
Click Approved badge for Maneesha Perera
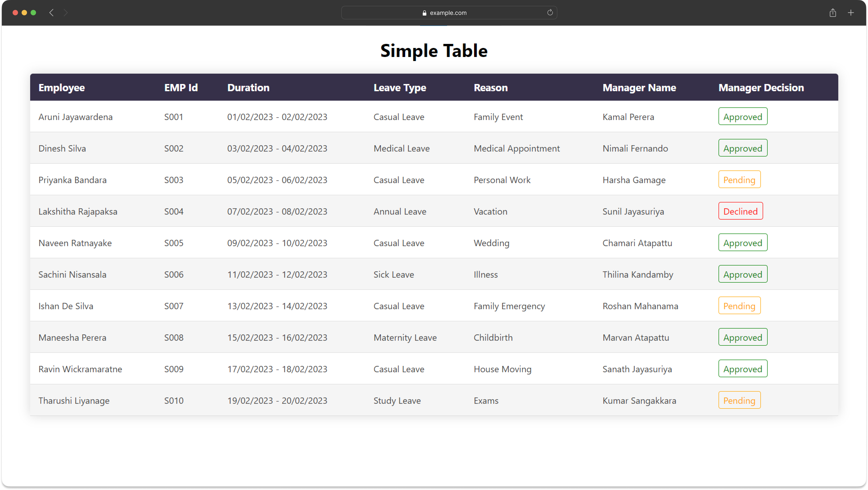coord(742,337)
